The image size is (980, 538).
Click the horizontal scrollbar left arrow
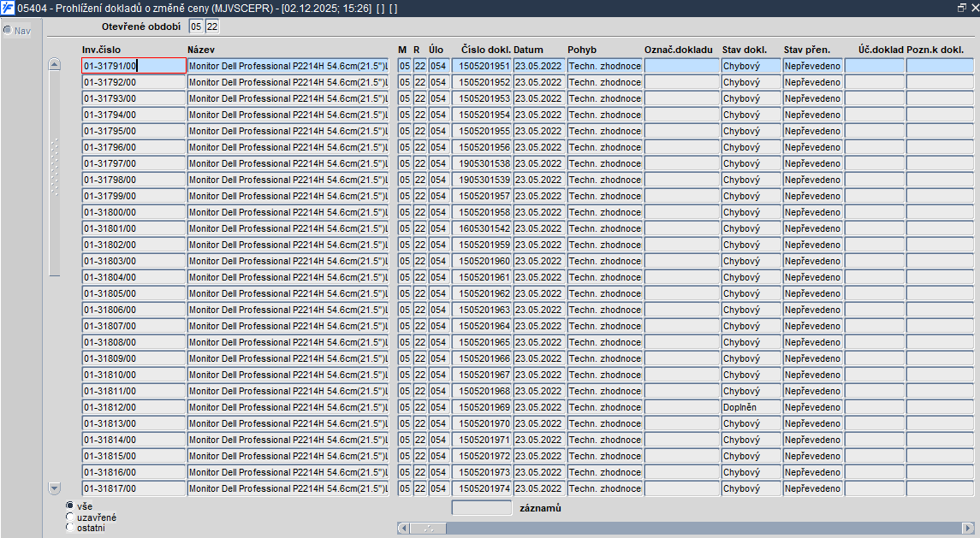(404, 528)
